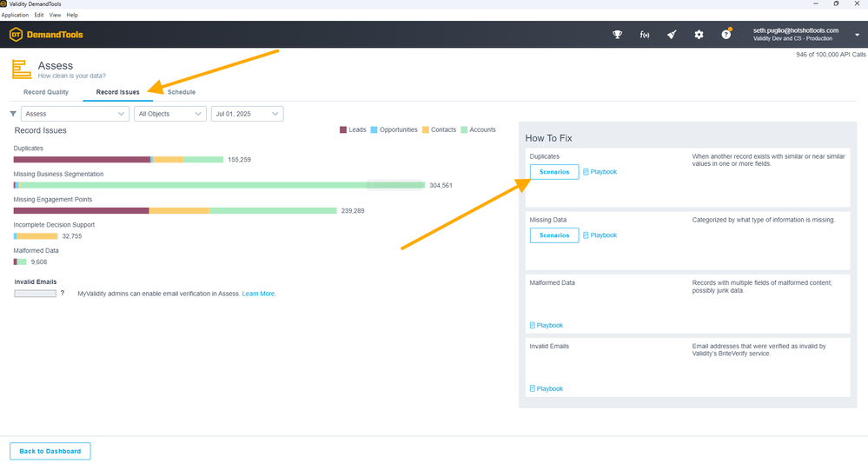Screen dimensions: 868x463
Task: Click the Invalid Emails label on chart
Action: tap(36, 281)
